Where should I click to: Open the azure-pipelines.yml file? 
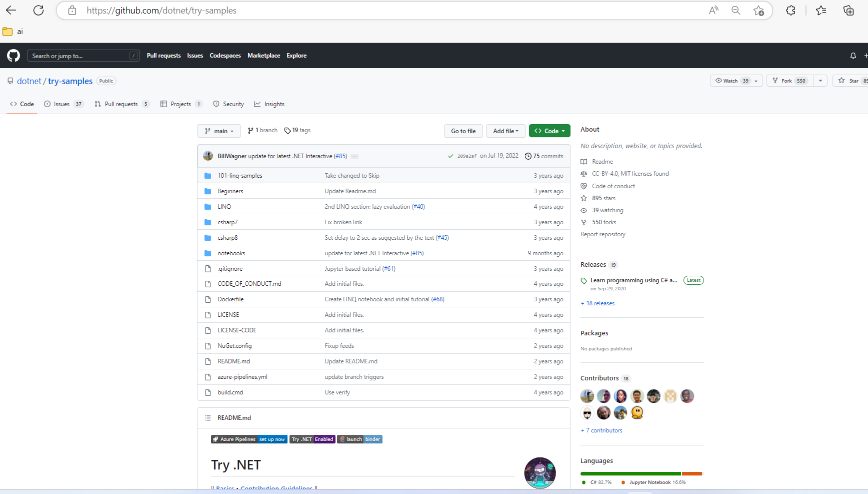(x=242, y=377)
